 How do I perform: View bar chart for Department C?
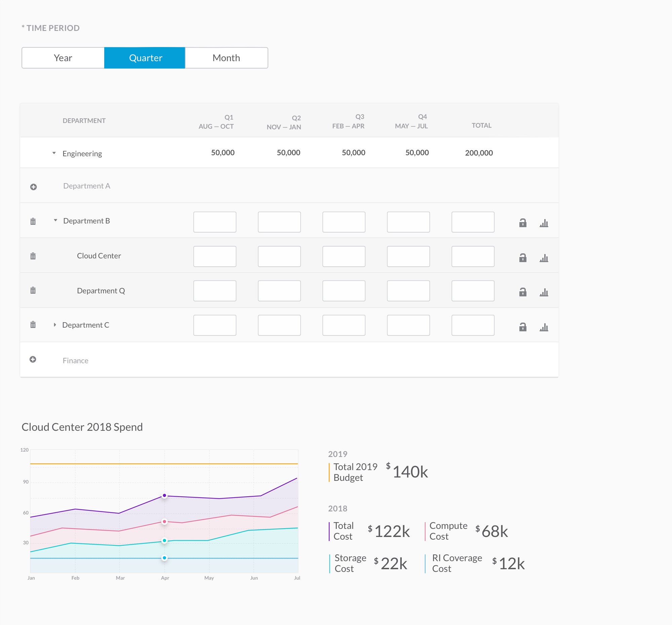coord(544,327)
